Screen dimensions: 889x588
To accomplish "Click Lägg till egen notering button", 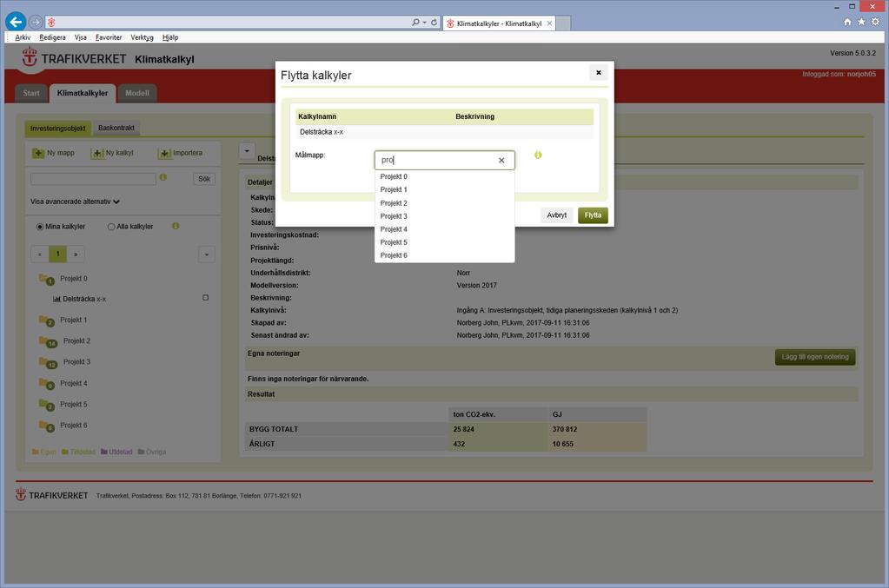I will pyautogui.click(x=815, y=357).
